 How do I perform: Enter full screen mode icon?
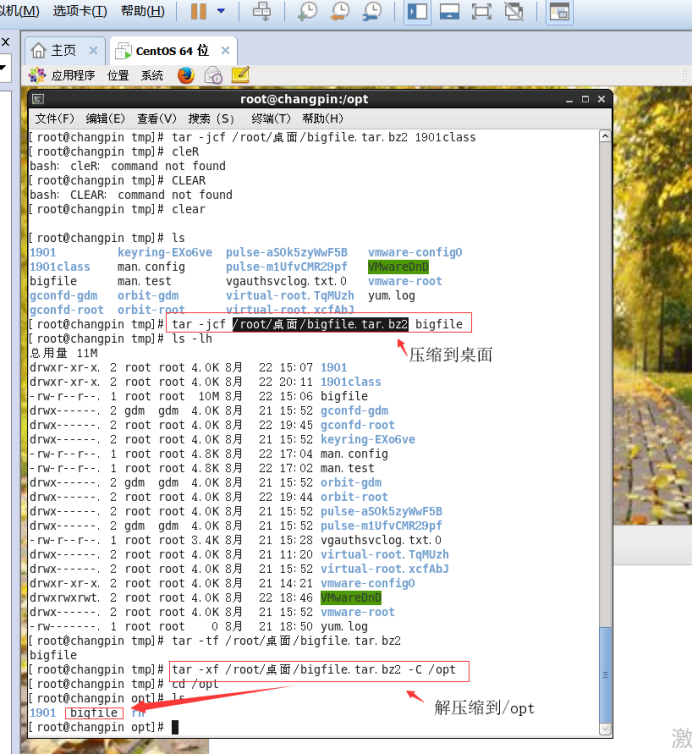pyautogui.click(x=481, y=11)
